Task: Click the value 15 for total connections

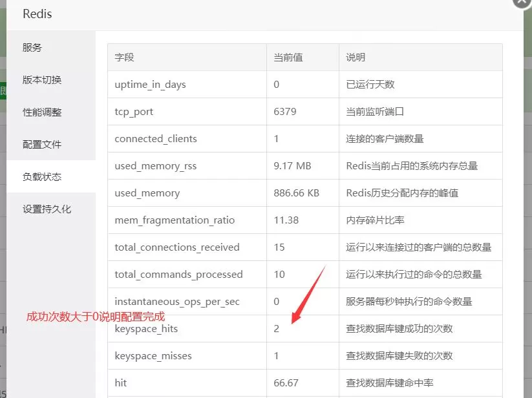Action: [x=279, y=247]
